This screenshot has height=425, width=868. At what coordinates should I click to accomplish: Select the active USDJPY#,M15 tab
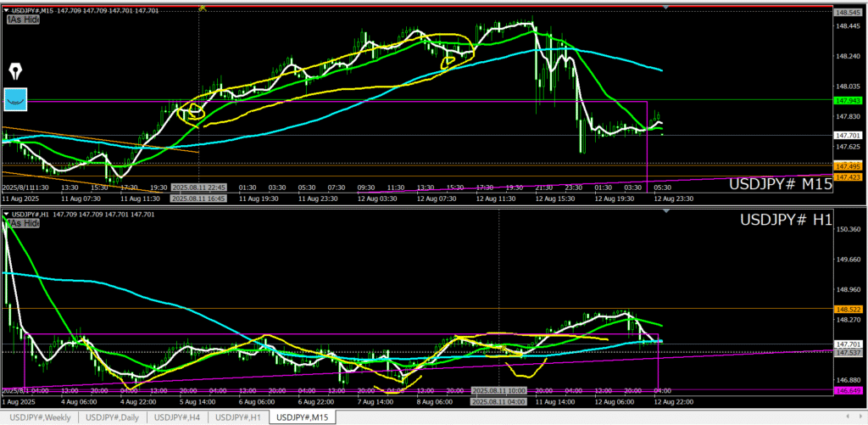point(303,417)
